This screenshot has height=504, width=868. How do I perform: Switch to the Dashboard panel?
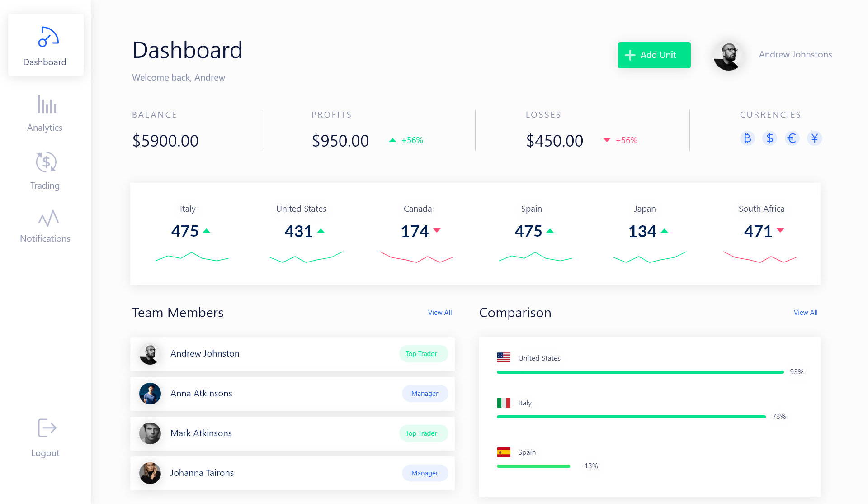(45, 45)
